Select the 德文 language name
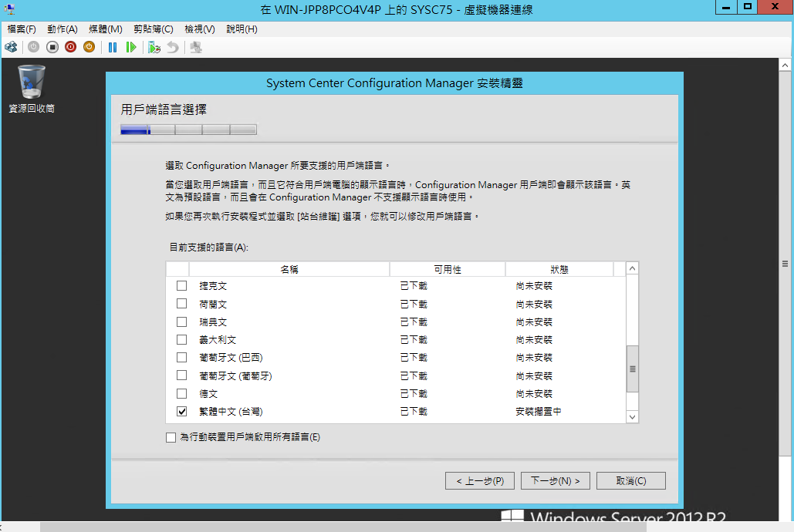 click(x=208, y=394)
